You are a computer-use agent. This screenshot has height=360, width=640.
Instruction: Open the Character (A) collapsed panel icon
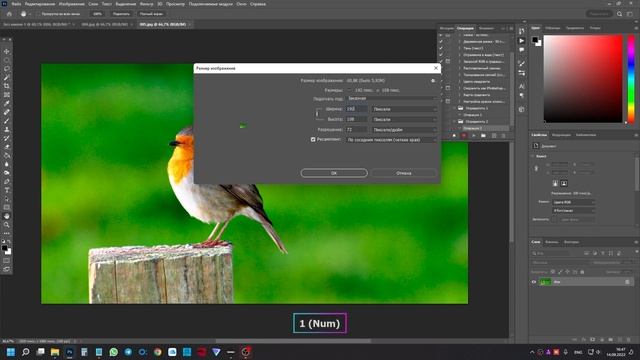(522, 86)
